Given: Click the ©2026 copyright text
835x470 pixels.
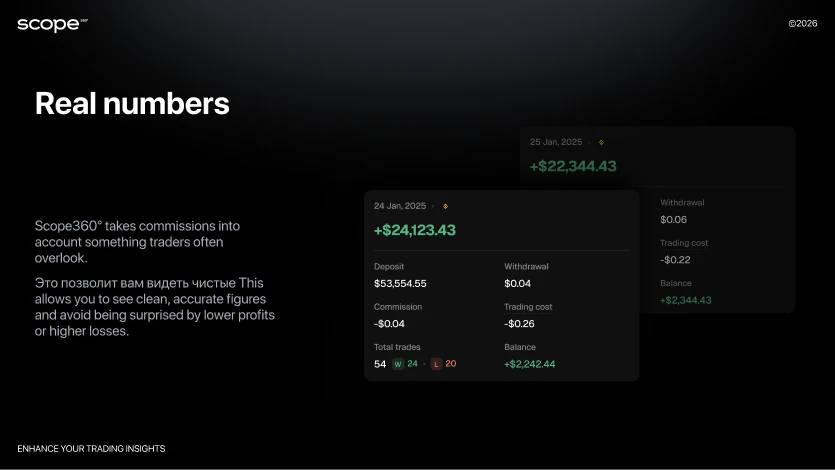Looking at the screenshot, I should tap(802, 23).
